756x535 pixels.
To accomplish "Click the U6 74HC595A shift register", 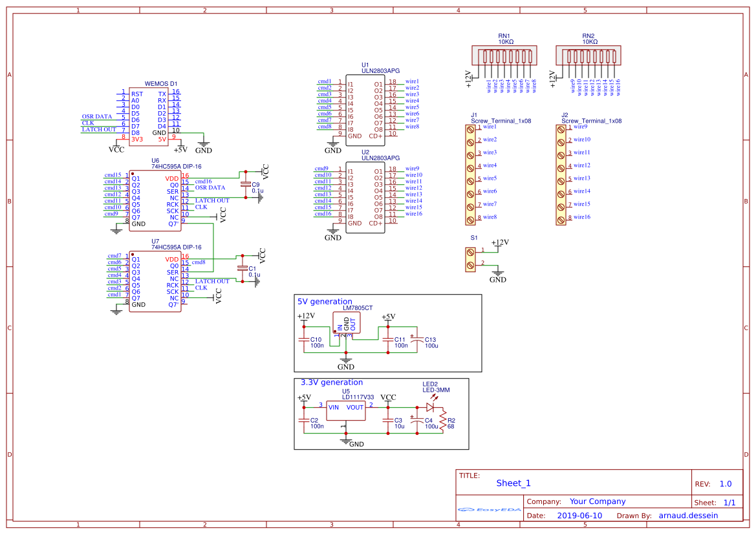I will pos(155,200).
